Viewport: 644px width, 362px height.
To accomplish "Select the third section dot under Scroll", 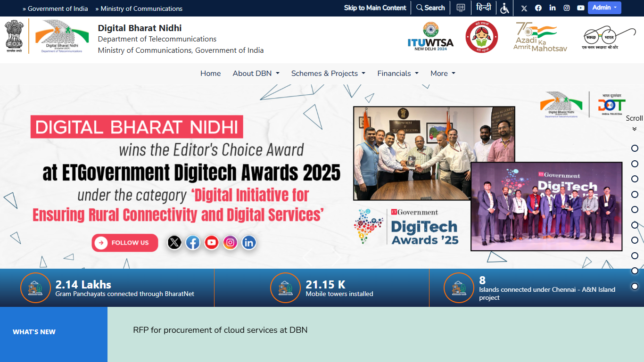I will point(635,179).
